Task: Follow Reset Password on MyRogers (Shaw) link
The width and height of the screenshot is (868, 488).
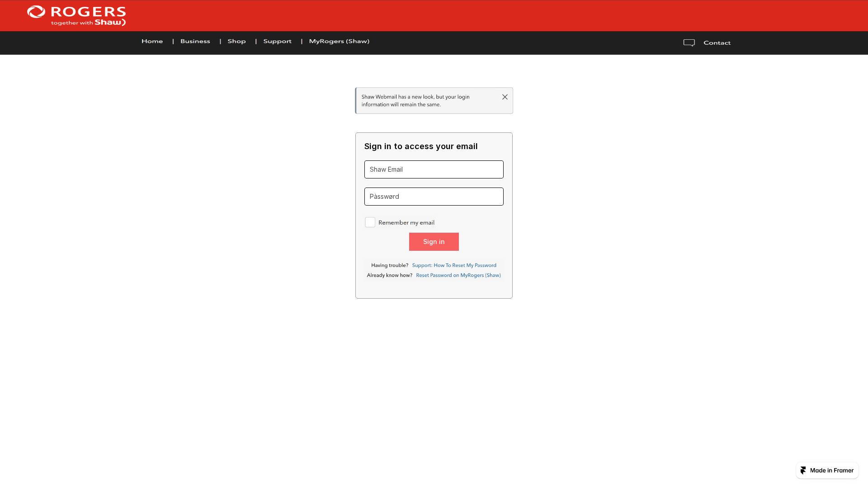Action: point(458,275)
